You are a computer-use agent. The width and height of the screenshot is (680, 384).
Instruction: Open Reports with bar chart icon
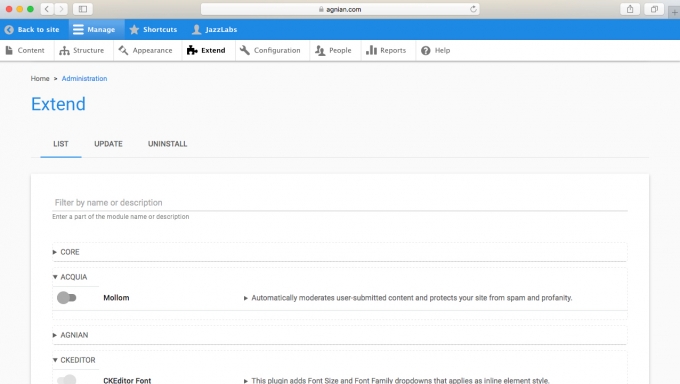[386, 50]
